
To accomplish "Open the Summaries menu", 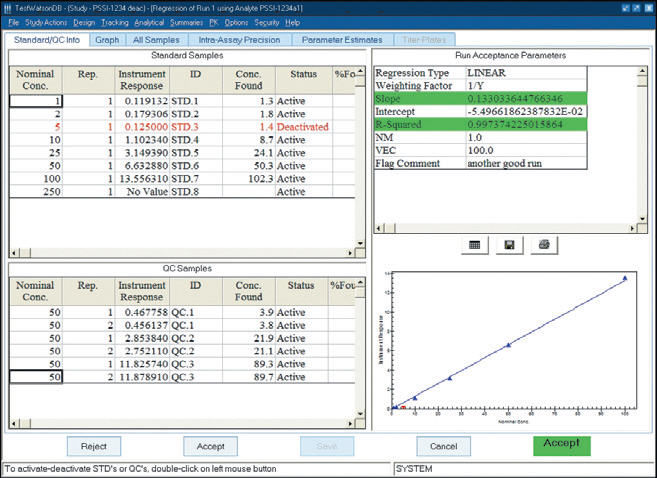I will pos(187,22).
